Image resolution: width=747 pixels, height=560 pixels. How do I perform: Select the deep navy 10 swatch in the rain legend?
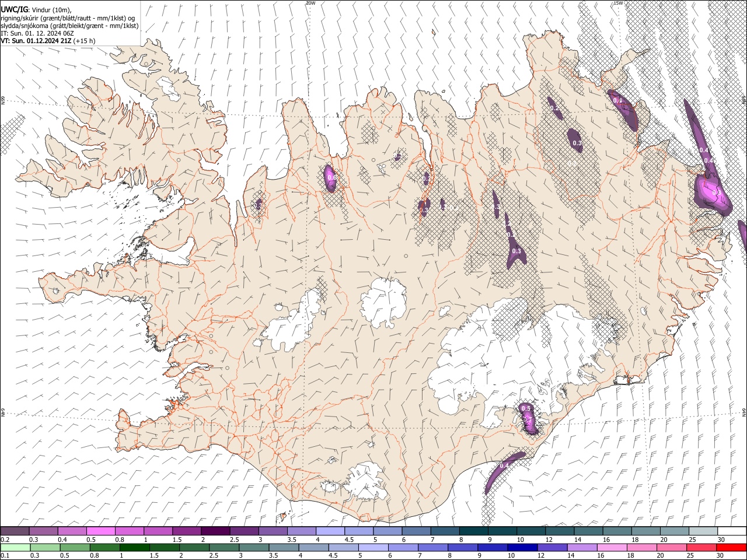(523, 547)
